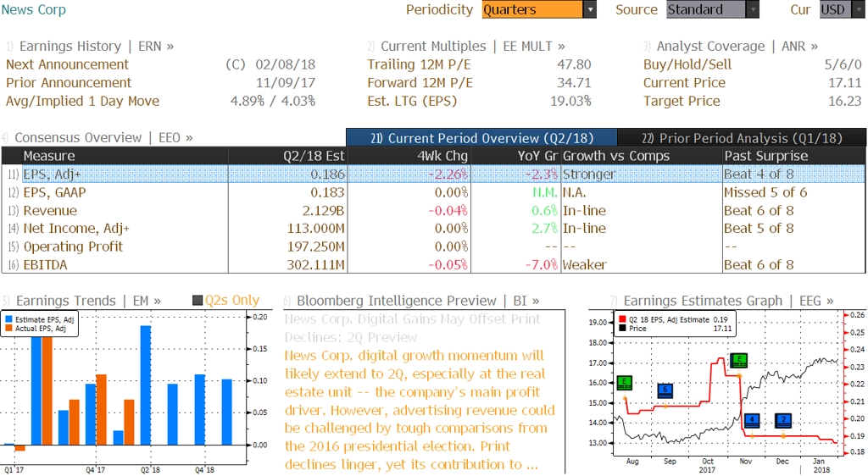
Task: Click the Actual EPS, Adj orange legend swatch
Action: pos(8,329)
